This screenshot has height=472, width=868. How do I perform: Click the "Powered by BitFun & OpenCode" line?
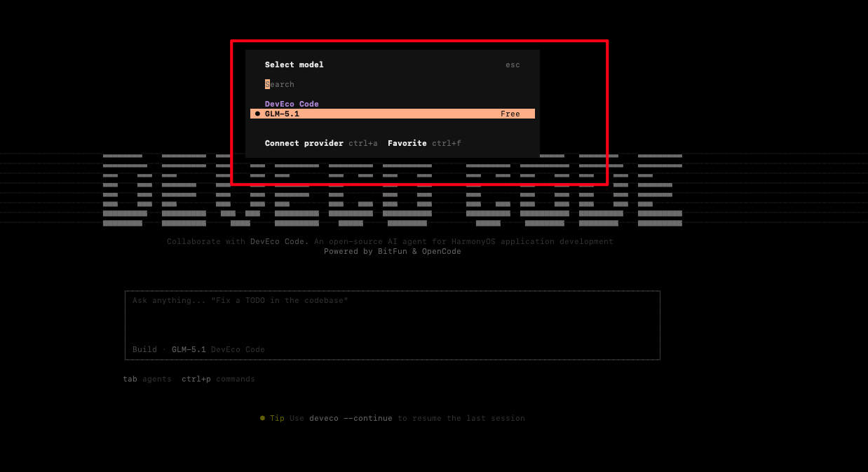point(393,251)
